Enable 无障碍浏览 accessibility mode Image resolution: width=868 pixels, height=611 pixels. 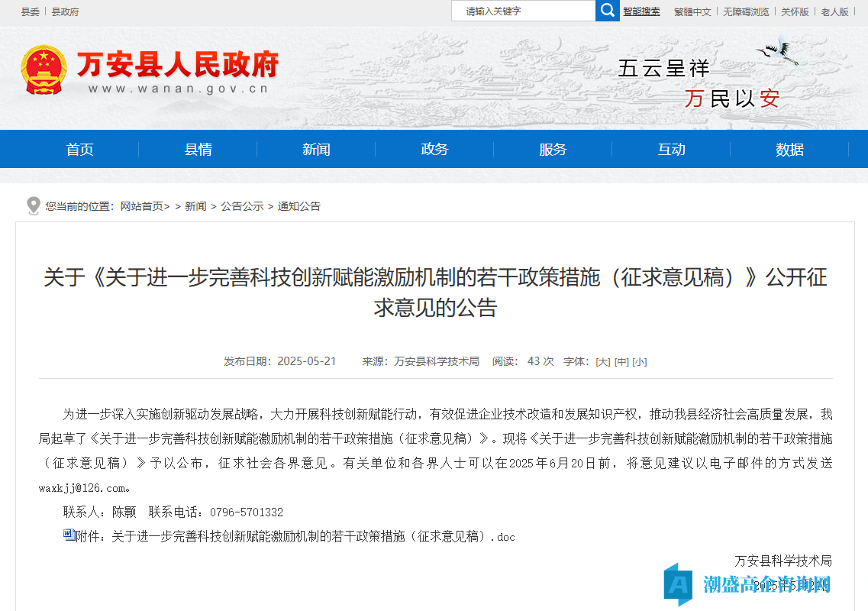tap(746, 11)
